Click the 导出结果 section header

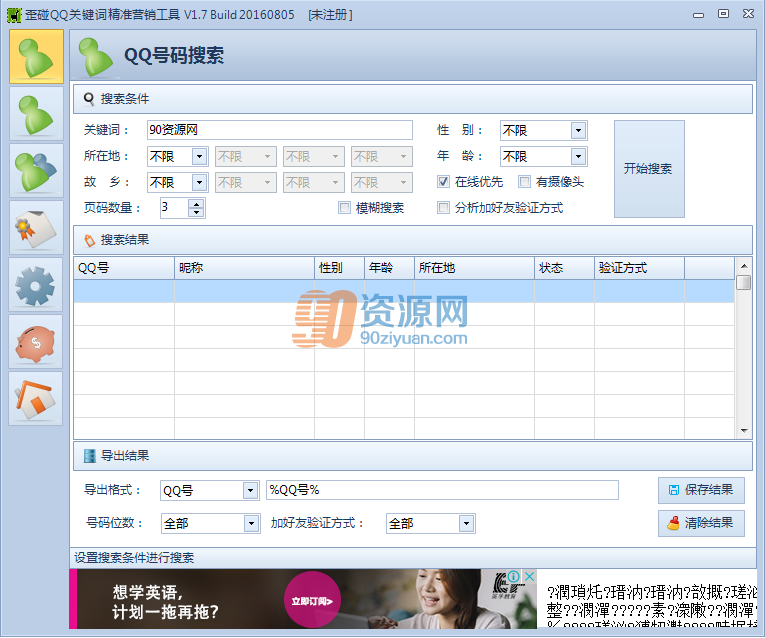[x=412, y=456]
